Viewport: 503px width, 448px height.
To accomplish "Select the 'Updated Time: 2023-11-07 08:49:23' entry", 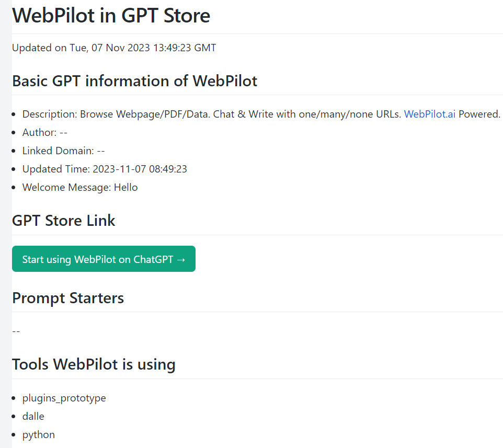I will tap(105, 169).
